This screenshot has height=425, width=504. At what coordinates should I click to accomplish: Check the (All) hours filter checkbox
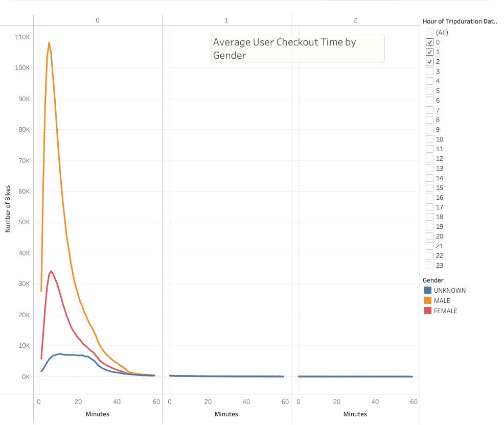429,33
